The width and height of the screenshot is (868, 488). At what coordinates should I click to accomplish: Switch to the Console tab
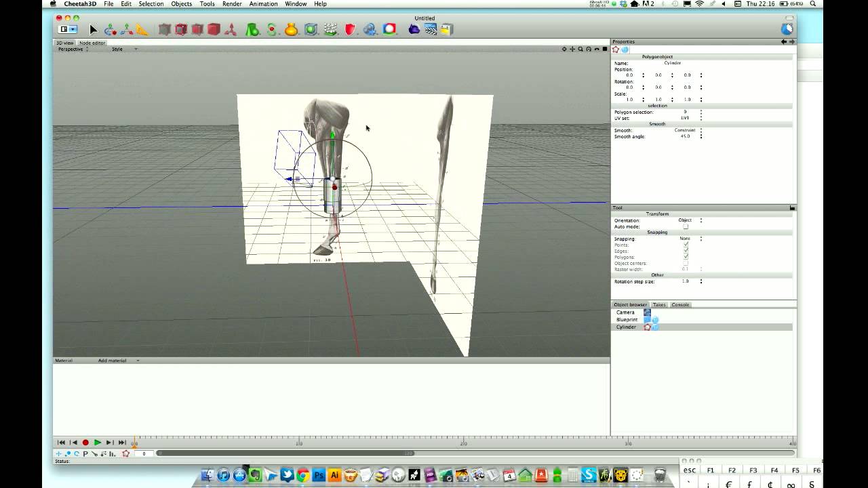tap(680, 305)
